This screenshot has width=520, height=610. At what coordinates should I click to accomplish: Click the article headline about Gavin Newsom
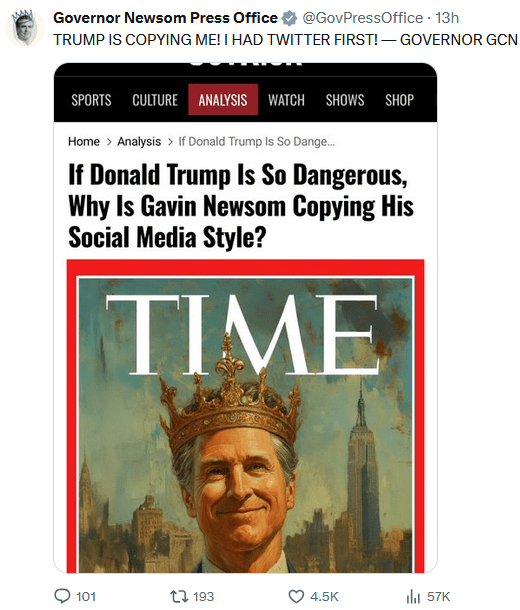pos(241,205)
